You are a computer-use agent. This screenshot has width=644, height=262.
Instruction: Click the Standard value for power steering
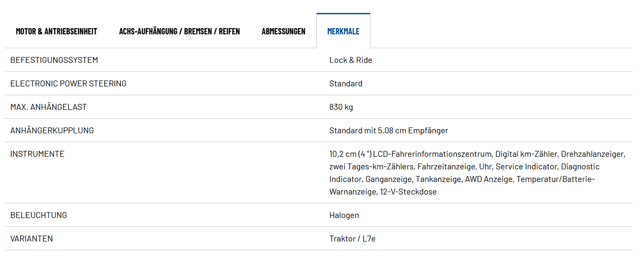pos(345,84)
